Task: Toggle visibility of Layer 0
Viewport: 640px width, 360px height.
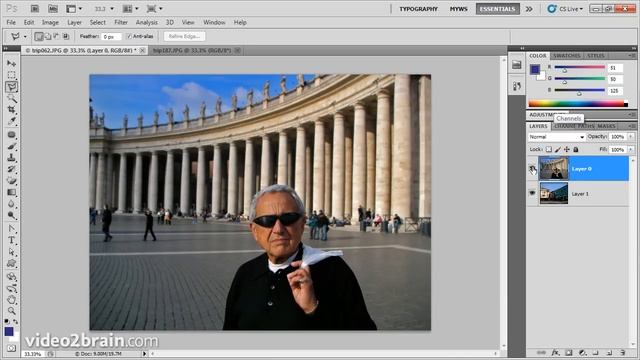Action: tap(532, 169)
